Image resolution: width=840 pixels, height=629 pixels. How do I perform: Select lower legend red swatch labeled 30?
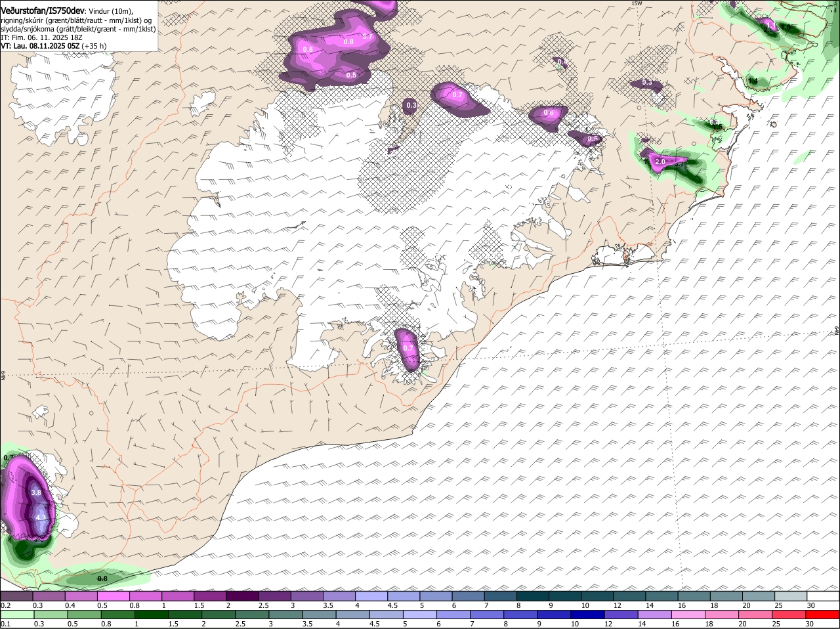(823, 615)
